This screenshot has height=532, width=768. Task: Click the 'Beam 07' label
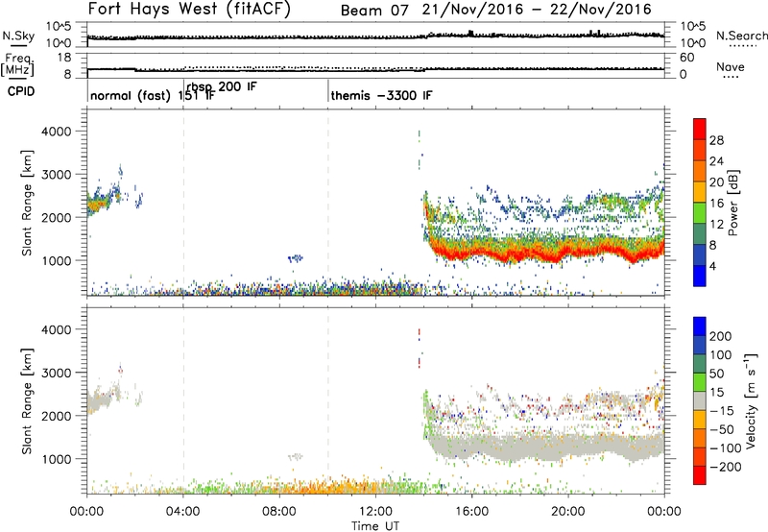(374, 11)
